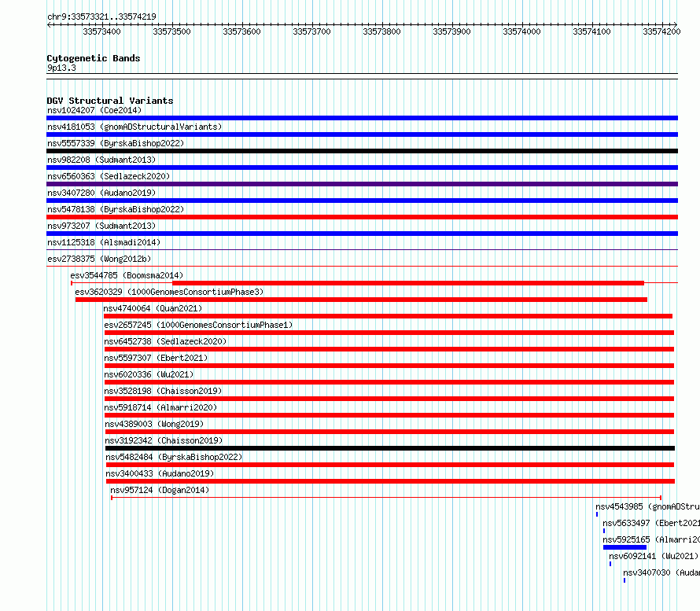Select nsv5597307 (Ebert2021) label
The image size is (700, 611).
[x=156, y=358]
